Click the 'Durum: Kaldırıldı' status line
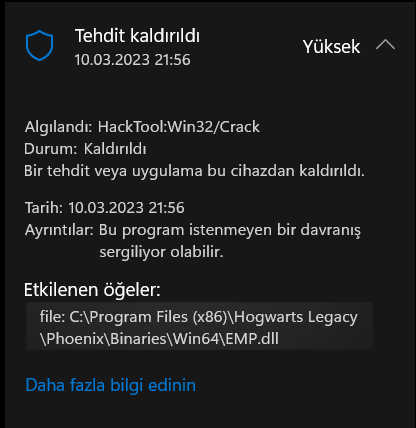This screenshot has height=428, width=416. [x=85, y=149]
